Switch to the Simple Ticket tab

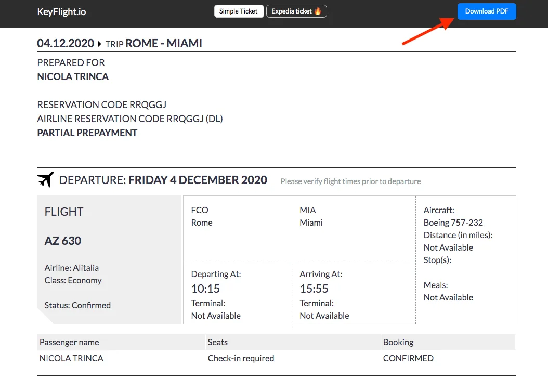239,11
